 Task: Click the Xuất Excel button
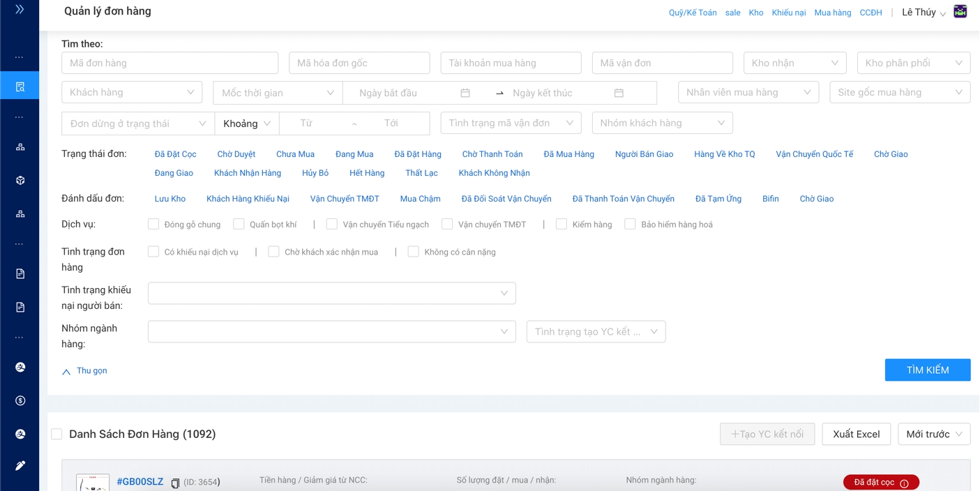coord(856,434)
